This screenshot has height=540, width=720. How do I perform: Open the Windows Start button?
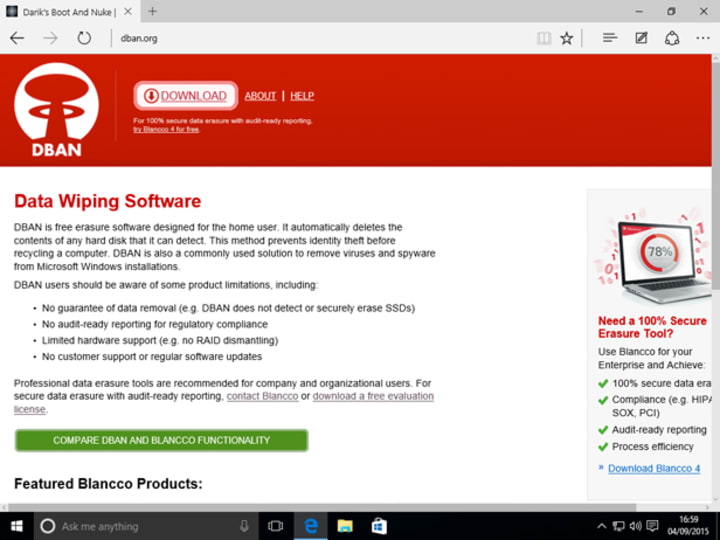(x=17, y=526)
